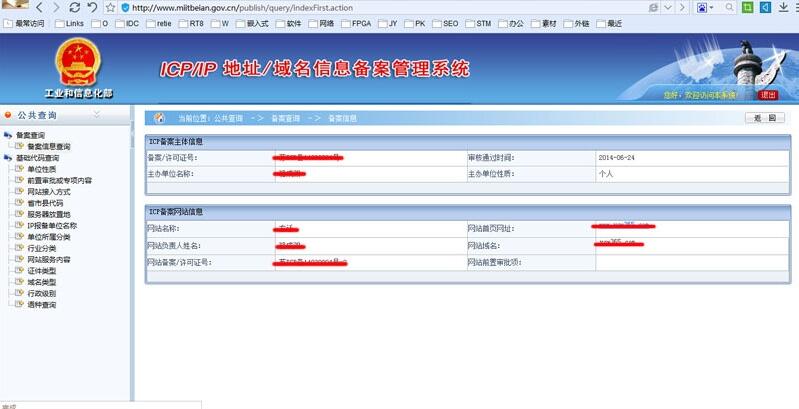Select 省市县代码 tree item
Screen dimensions: 799x409
pyautogui.click(x=45, y=203)
